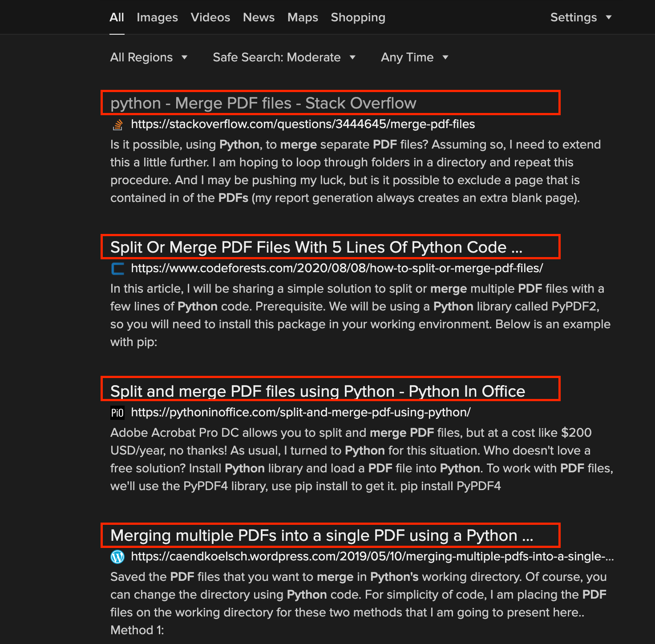Click the PiO favicon
The height and width of the screenshot is (644, 655).
point(117,413)
